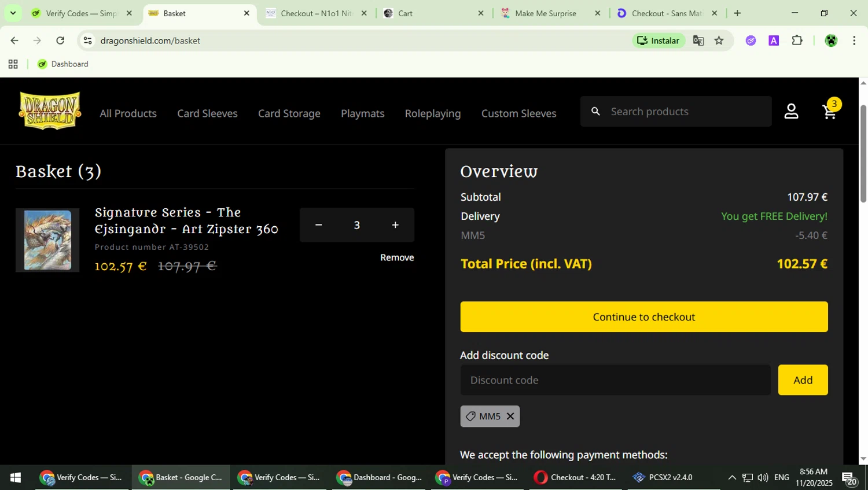Click the Discount code input field
The height and width of the screenshot is (490, 868).
pyautogui.click(x=615, y=380)
